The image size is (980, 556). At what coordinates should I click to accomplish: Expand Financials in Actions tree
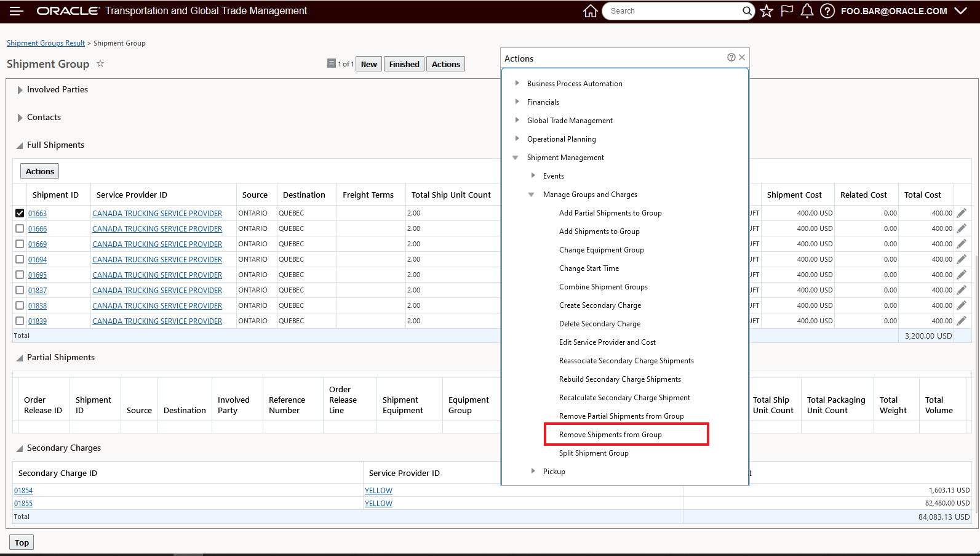(517, 102)
